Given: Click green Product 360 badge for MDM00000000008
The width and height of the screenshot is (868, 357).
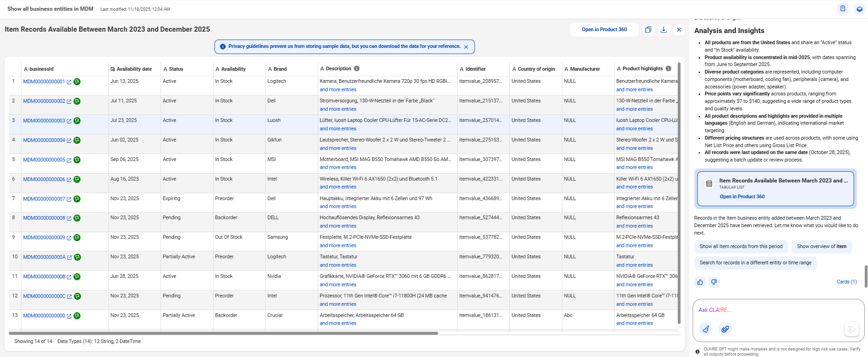Looking at the screenshot, I should coord(77,218).
